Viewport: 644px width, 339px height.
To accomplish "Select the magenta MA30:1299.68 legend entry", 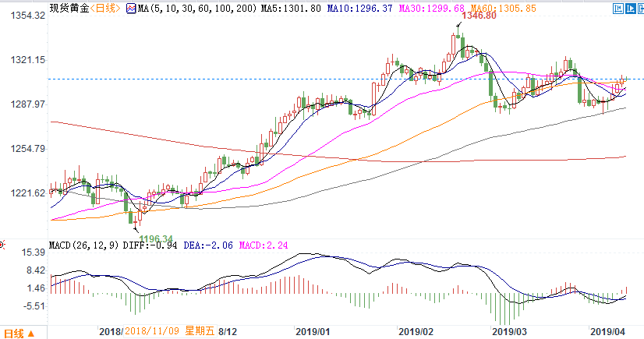I will point(401,8).
